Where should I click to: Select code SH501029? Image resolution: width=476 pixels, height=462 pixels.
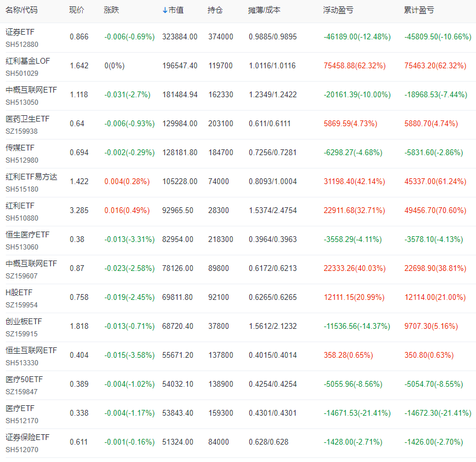pyautogui.click(x=22, y=74)
